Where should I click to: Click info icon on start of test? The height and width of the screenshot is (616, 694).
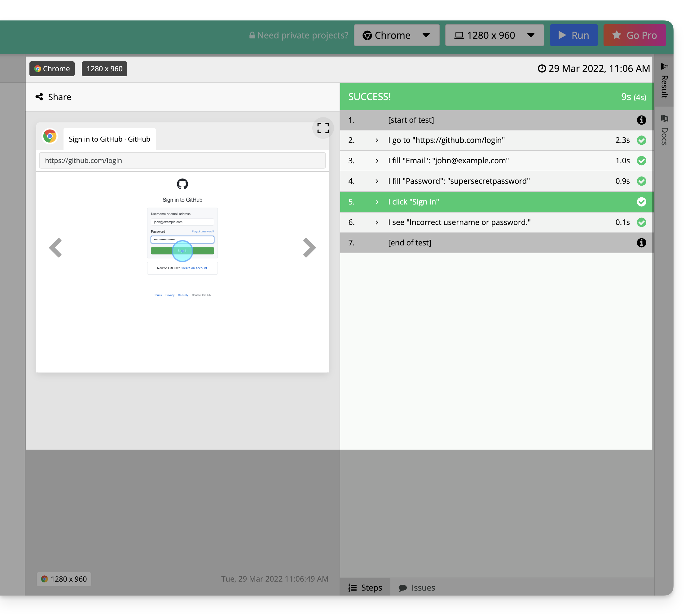pos(641,120)
